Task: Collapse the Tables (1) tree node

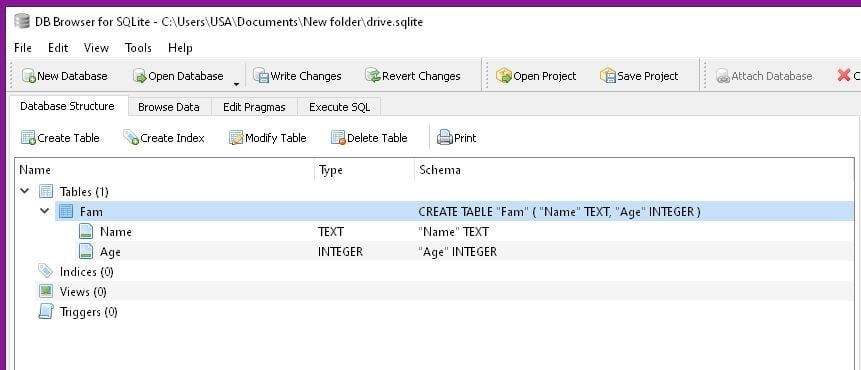Action: [25, 192]
